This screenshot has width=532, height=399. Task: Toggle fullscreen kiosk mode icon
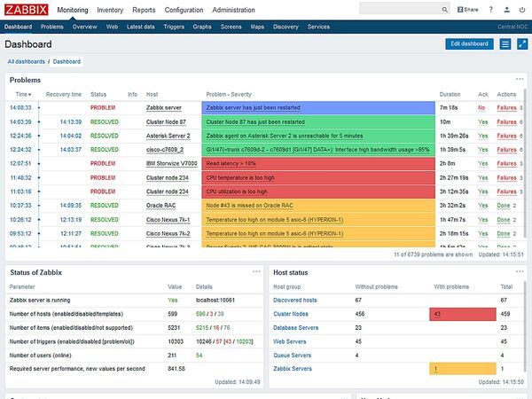520,44
